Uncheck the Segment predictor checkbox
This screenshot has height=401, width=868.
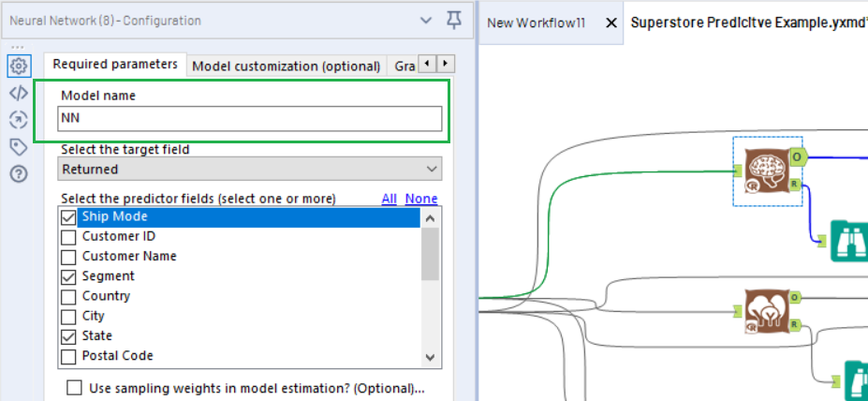pos(68,277)
